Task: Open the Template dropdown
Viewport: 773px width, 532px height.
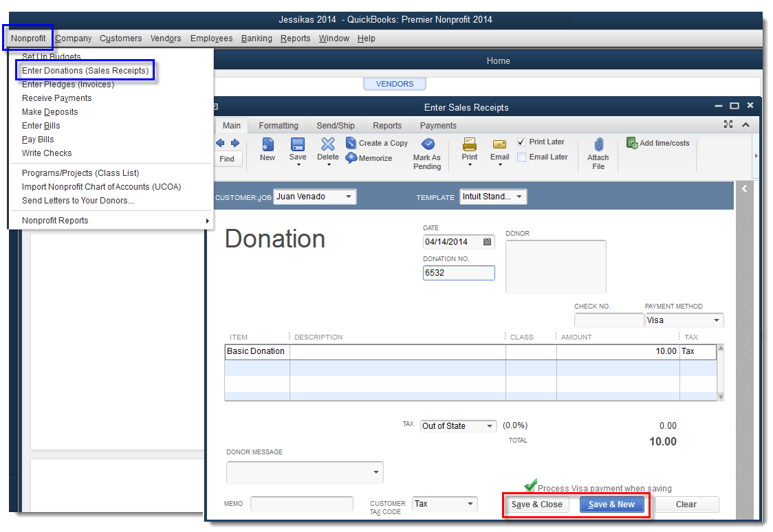Action: (519, 197)
